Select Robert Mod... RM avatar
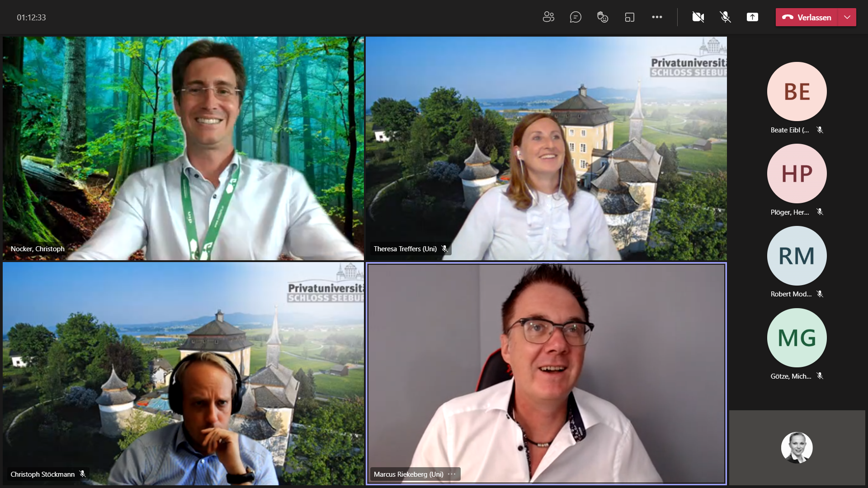This screenshot has height=488, width=868. pyautogui.click(x=797, y=256)
